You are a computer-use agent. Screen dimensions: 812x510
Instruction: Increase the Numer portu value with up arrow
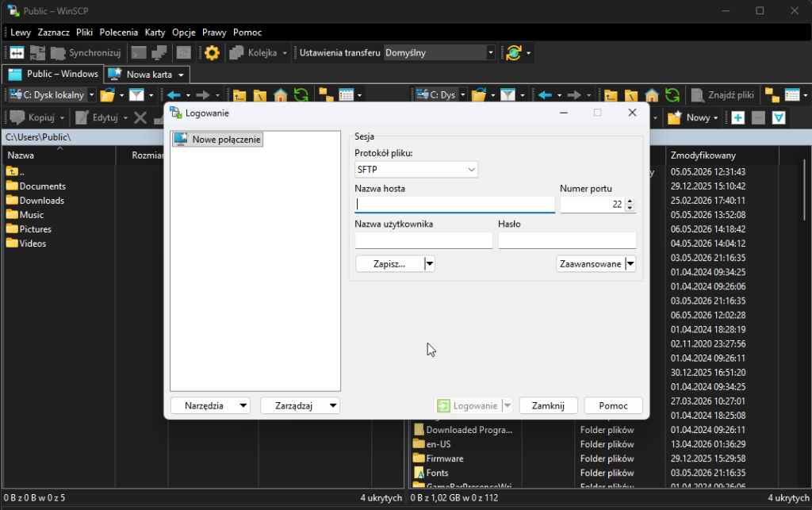pyautogui.click(x=630, y=201)
